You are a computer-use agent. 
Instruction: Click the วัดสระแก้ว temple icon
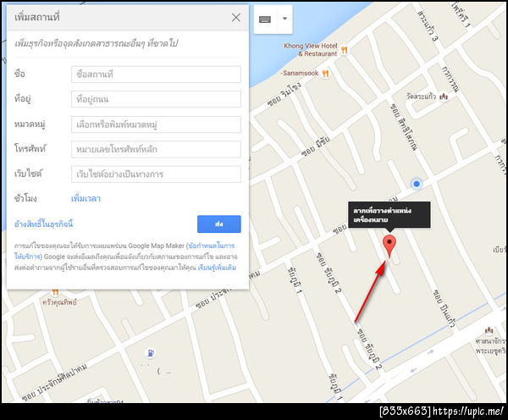tap(444, 97)
